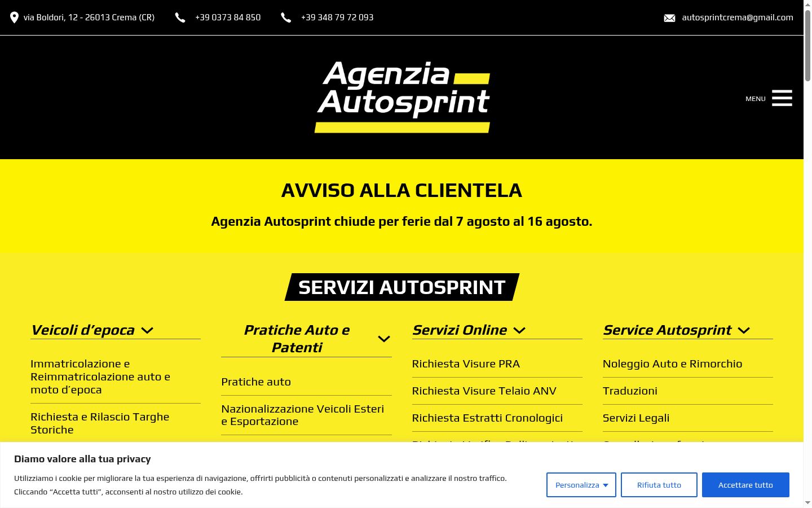Click the Agenzia Autosprint logo

pos(402,97)
